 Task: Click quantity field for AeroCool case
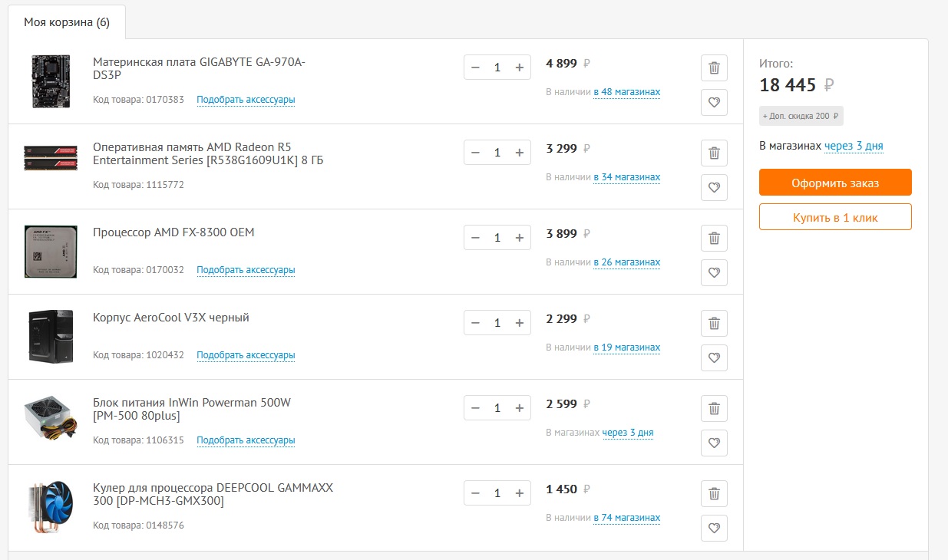tap(497, 323)
